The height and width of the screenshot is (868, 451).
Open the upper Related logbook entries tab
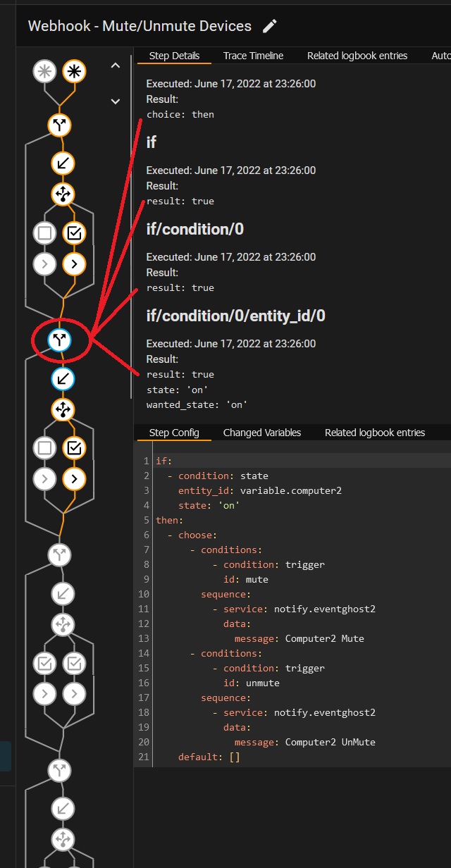[357, 56]
